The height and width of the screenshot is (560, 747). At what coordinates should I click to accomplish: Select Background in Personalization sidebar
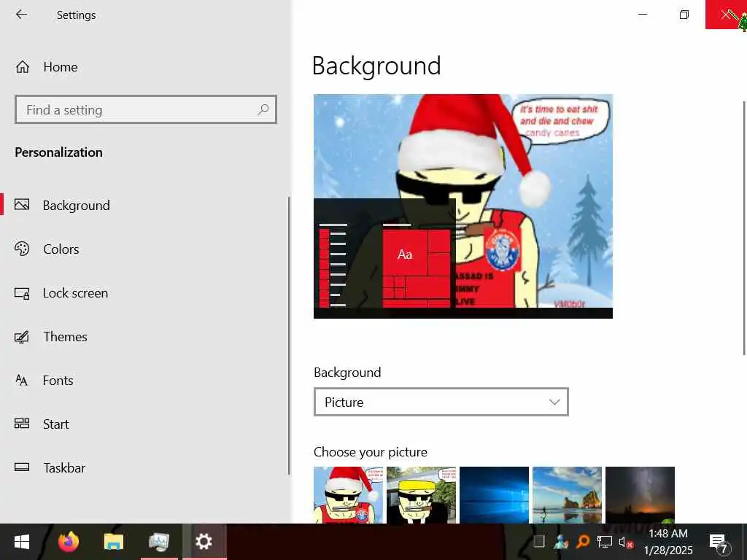76,205
